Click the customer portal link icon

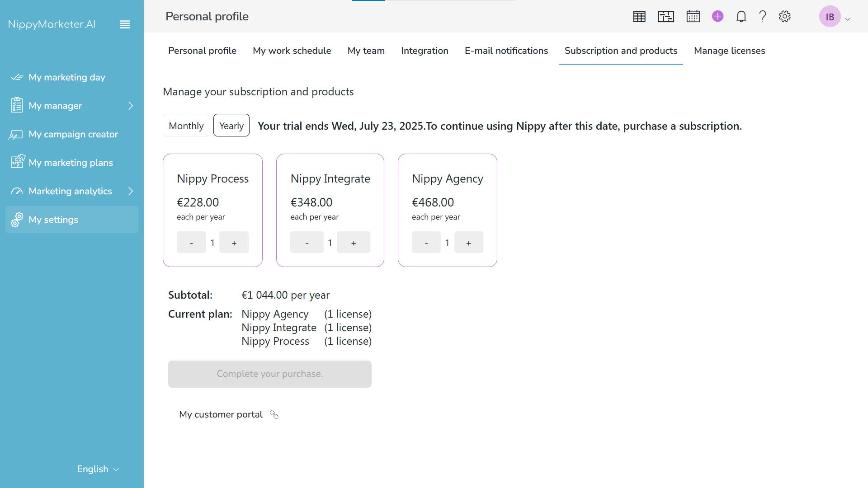click(274, 414)
